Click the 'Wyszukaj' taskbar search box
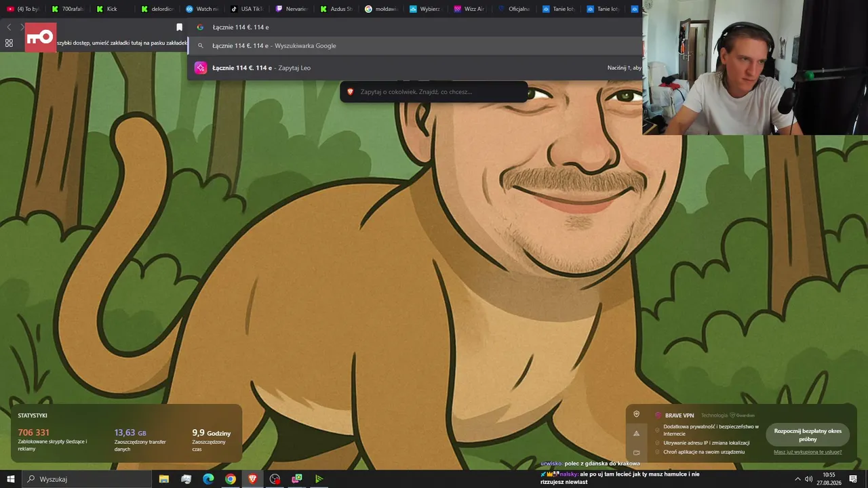Image resolution: width=868 pixels, height=488 pixels. pos(87,479)
